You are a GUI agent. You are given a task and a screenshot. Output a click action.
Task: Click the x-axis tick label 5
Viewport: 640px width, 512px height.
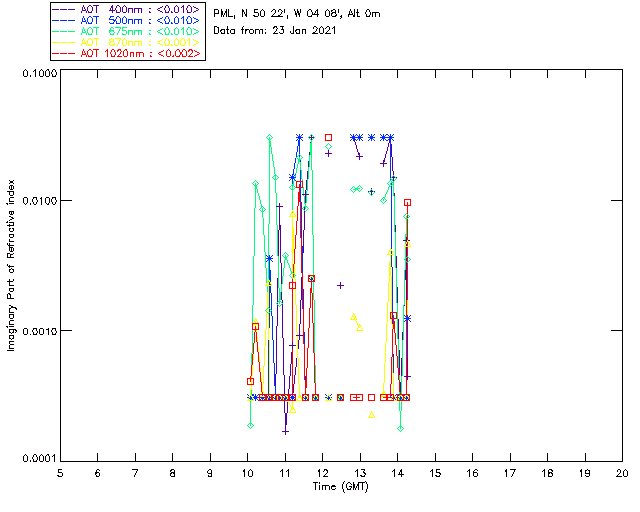click(60, 474)
